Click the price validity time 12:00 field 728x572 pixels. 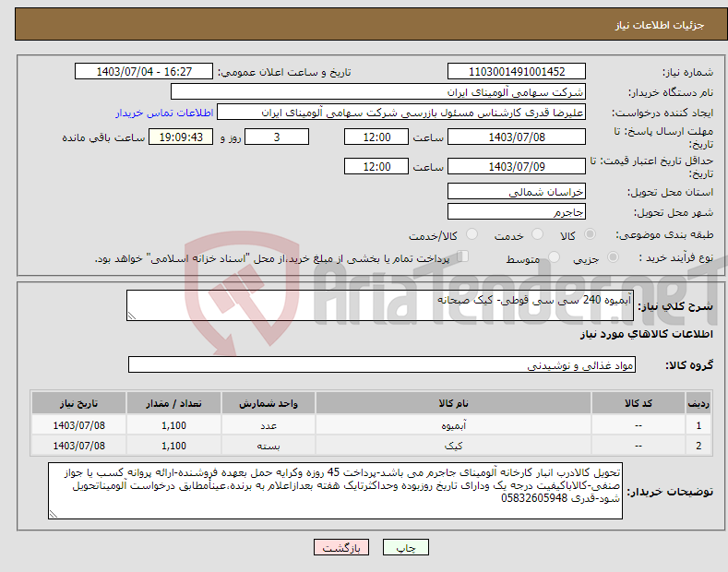pyautogui.click(x=376, y=166)
